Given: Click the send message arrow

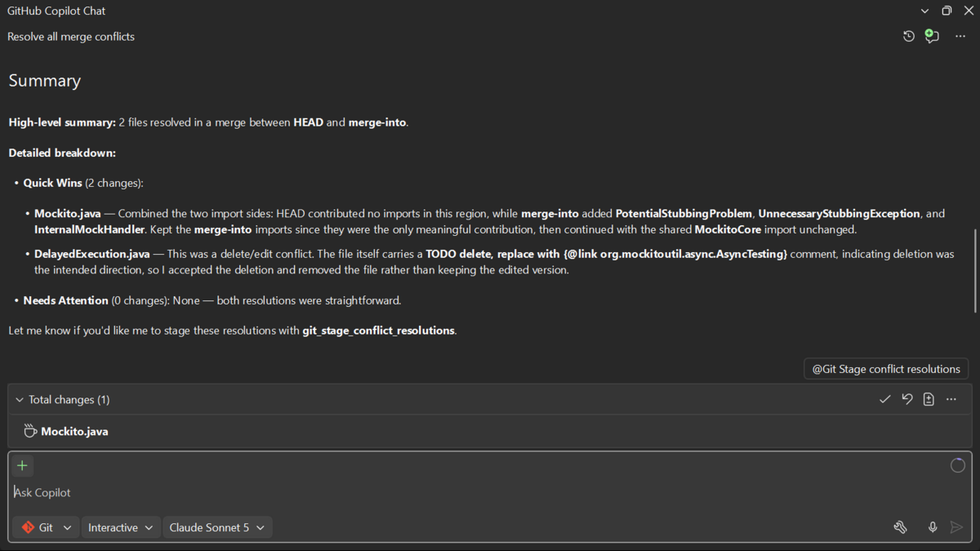Looking at the screenshot, I should tap(956, 527).
